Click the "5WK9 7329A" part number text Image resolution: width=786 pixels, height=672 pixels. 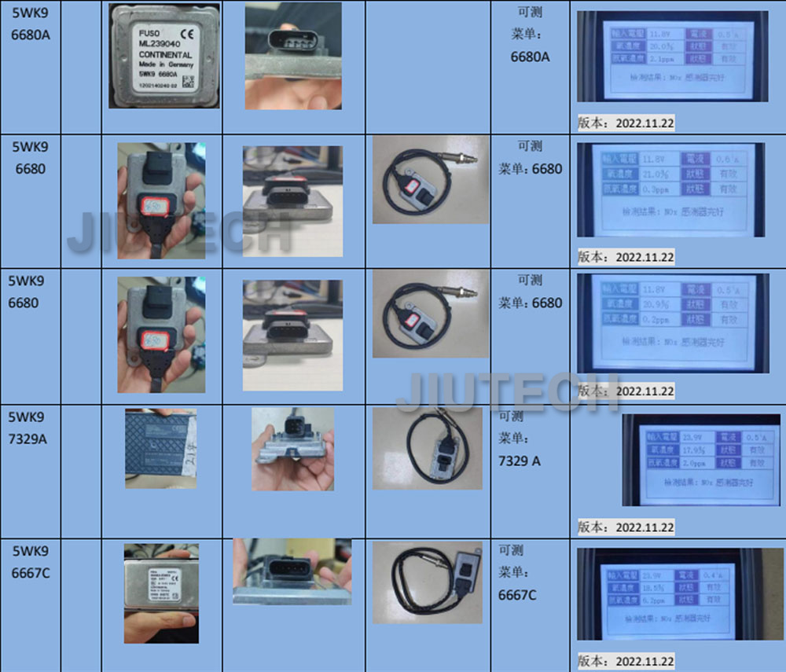29,428
